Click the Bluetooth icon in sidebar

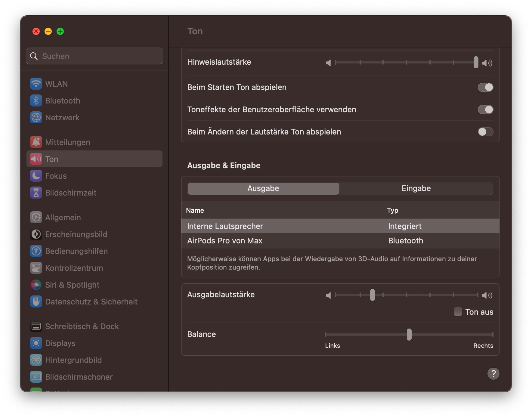tap(36, 101)
